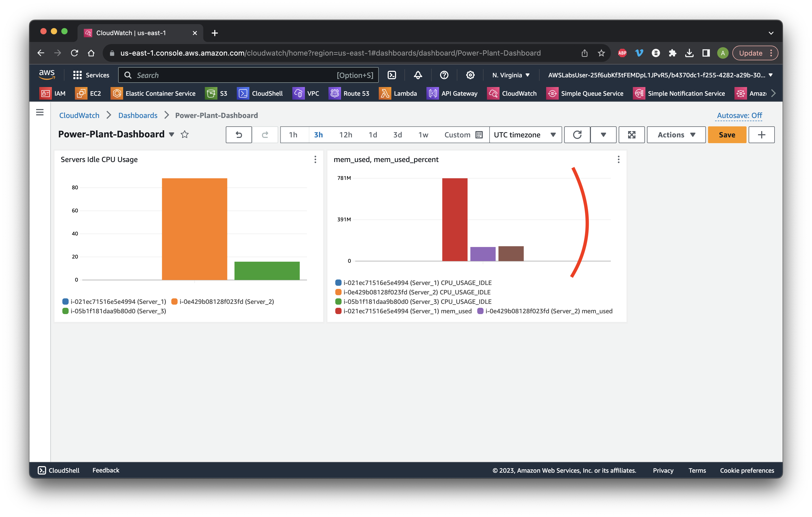Viewport: 812px width, 517px height.
Task: Open the Actions dropdown menu
Action: tap(676, 135)
